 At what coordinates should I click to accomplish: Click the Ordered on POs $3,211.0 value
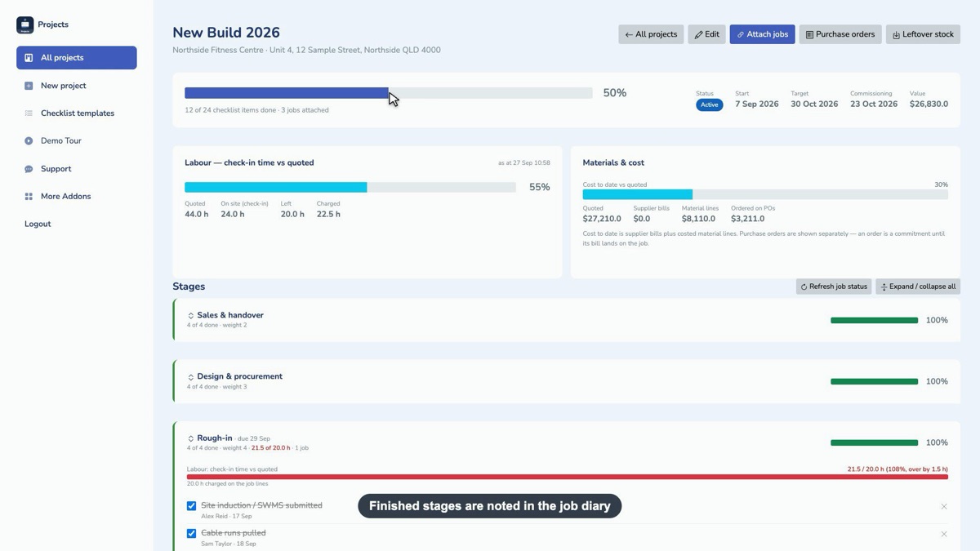pyautogui.click(x=748, y=219)
